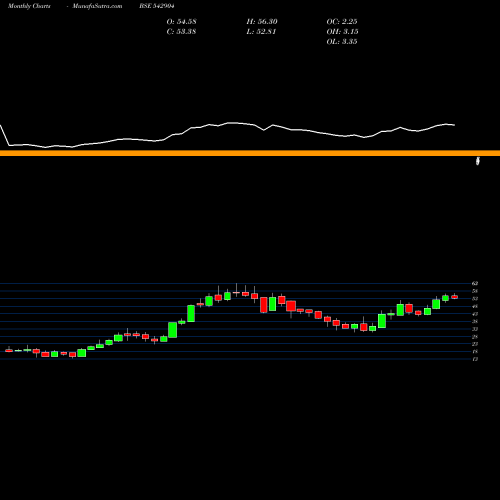Image resolution: width=500 pixels, height=500 pixels.
Task: Click the 43 price axis label
Action: [x=475, y=314]
